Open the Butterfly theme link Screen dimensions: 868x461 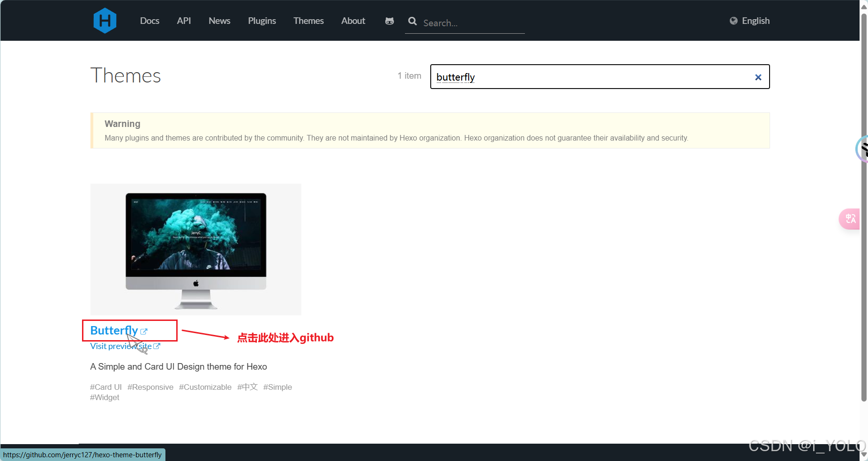click(114, 330)
